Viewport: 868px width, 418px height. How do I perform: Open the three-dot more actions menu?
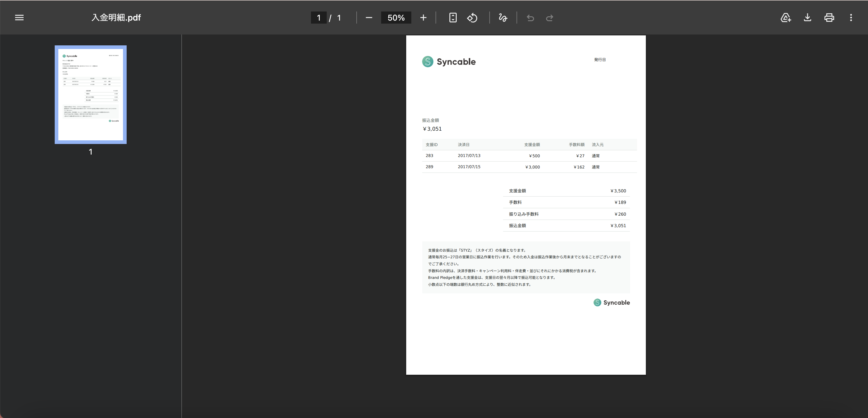pos(851,18)
